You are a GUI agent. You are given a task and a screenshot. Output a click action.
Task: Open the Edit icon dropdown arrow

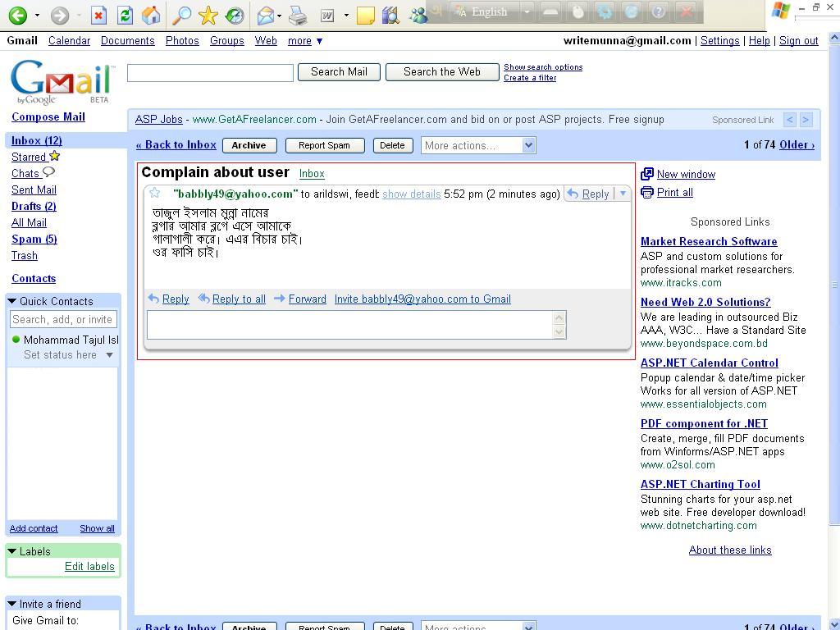[x=346, y=16]
